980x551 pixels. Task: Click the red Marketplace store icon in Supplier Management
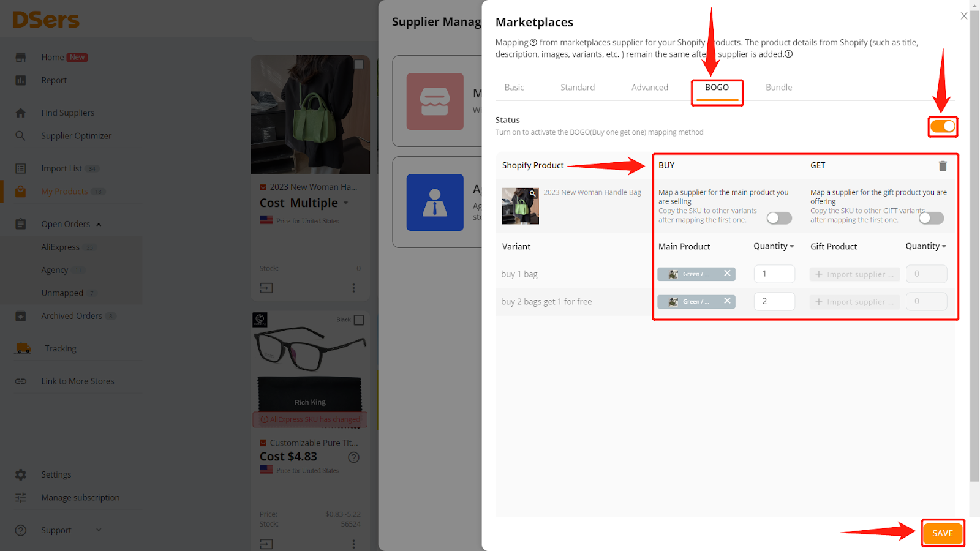(x=435, y=101)
